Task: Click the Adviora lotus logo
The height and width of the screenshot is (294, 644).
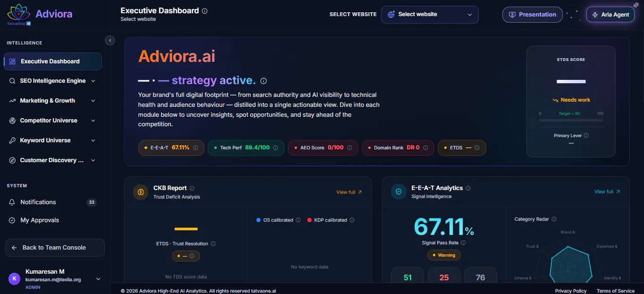Action: pos(19,14)
